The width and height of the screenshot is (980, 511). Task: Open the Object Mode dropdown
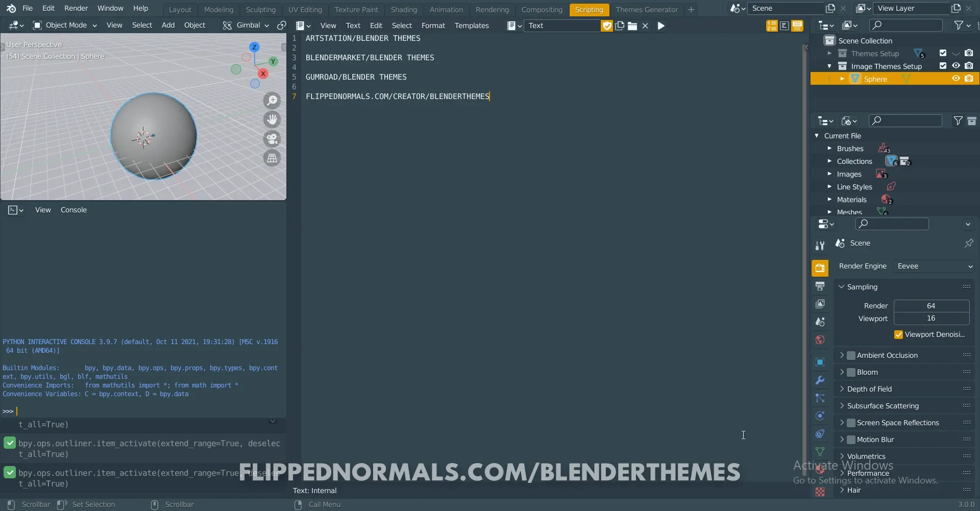[65, 25]
